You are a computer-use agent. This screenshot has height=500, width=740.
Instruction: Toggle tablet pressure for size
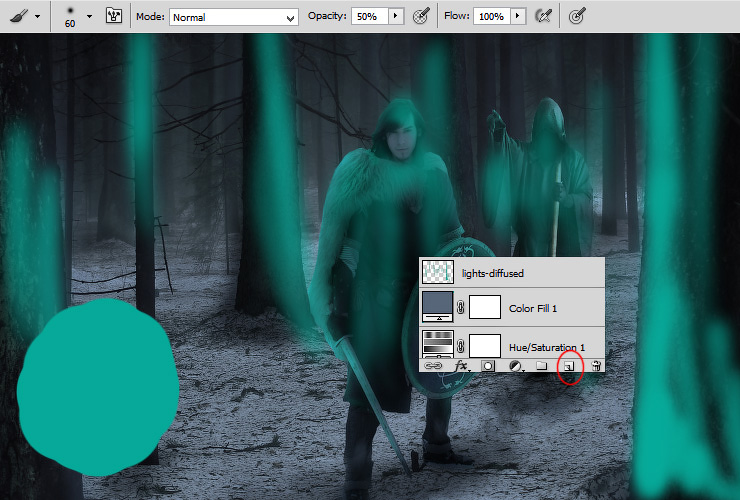click(x=577, y=17)
